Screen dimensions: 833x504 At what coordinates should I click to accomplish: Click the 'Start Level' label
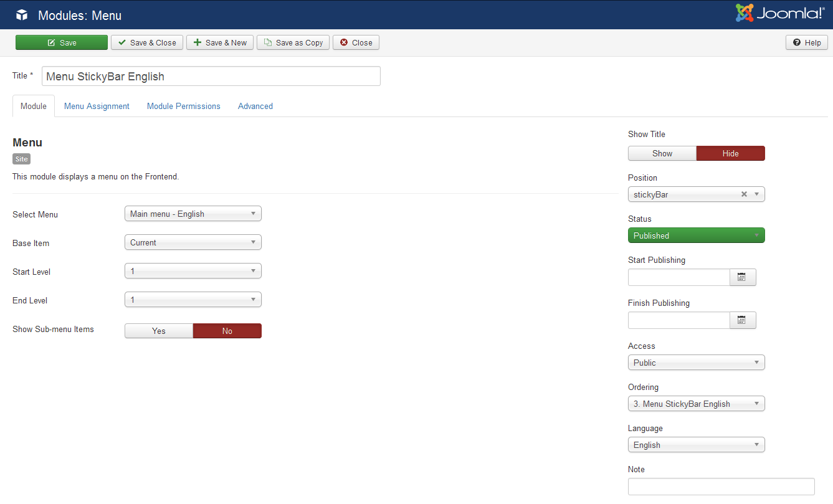click(x=31, y=272)
